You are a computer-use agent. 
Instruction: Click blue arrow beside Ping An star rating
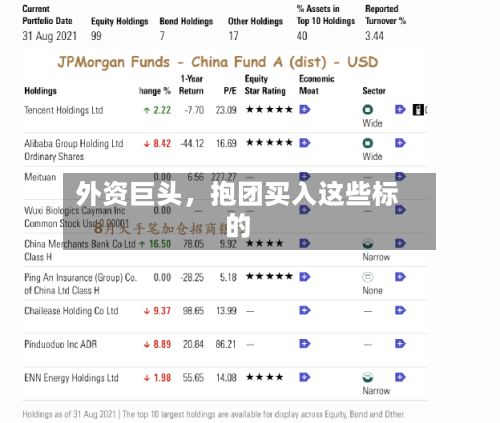tap(305, 277)
